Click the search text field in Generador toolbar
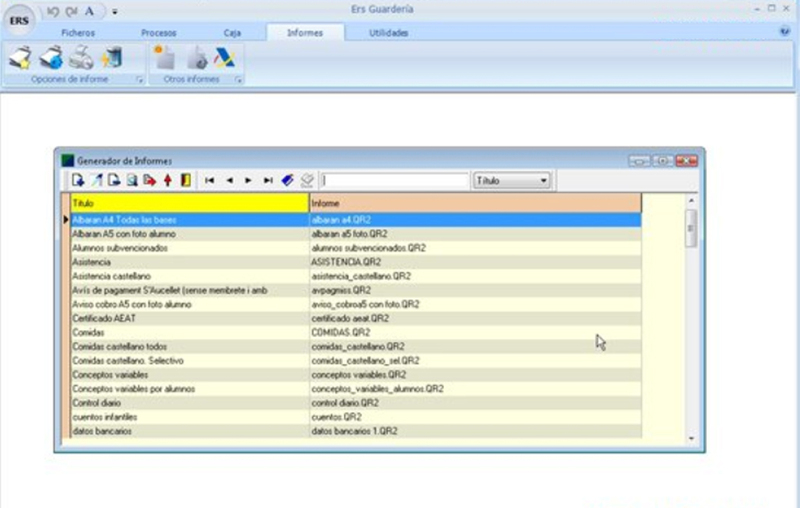 pos(394,181)
